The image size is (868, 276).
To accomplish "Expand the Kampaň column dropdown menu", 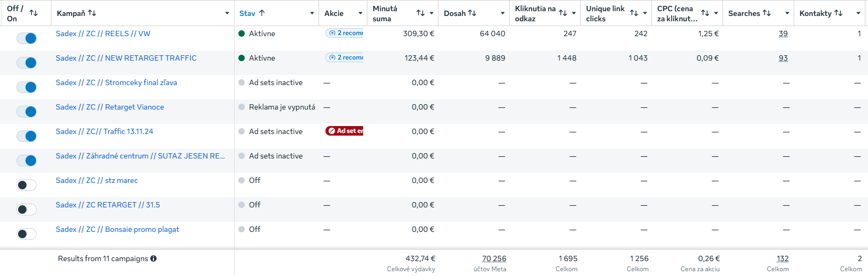I will tap(227, 13).
